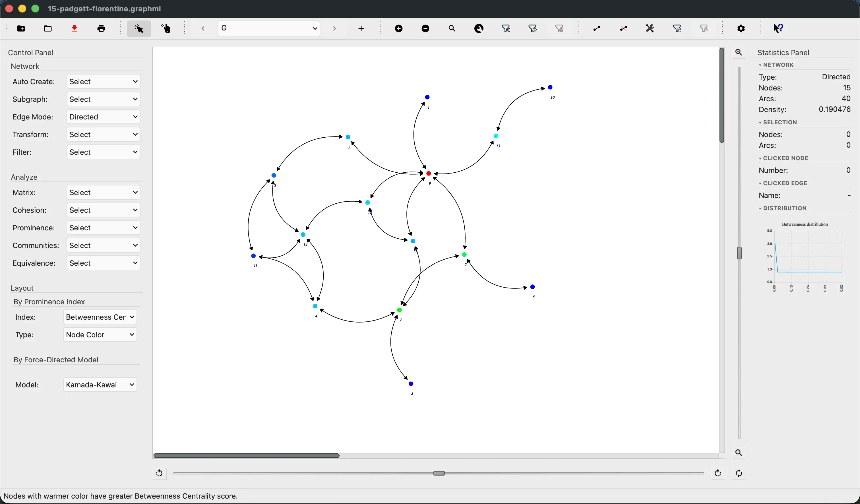This screenshot has width=860, height=504.
Task: Rotate canvas clockwise button beside slider
Action: (718, 473)
